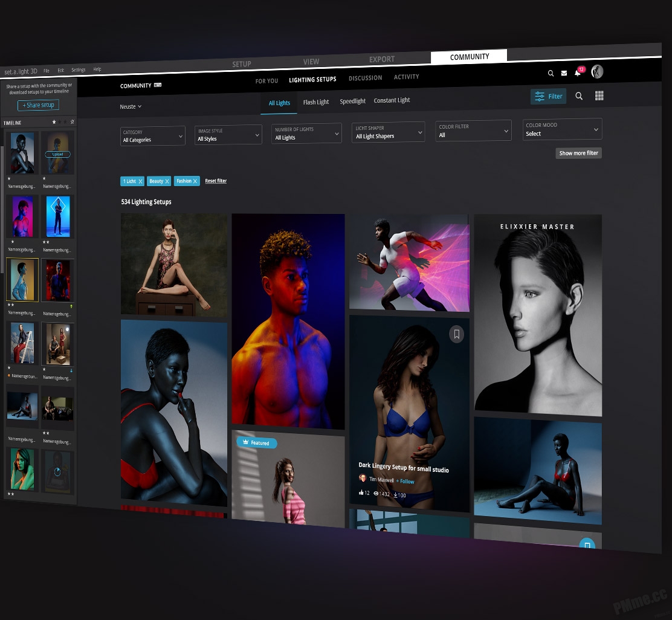
Task: Click the Share setup button
Action: point(38,105)
